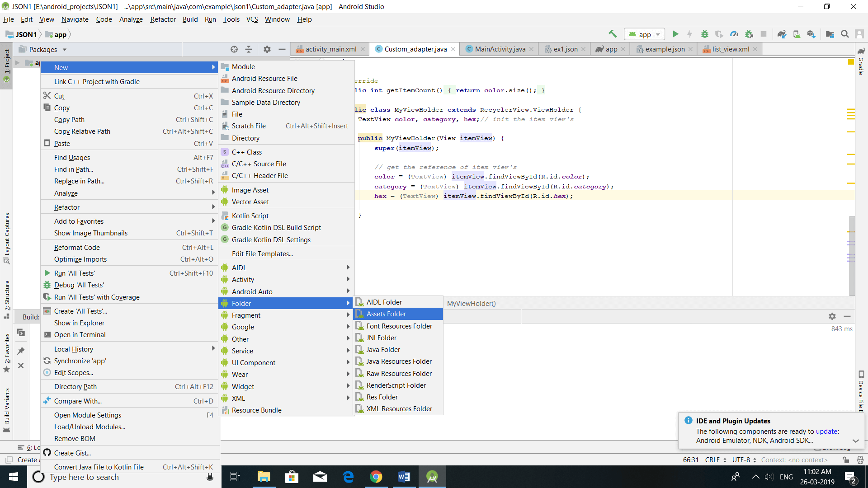The width and height of the screenshot is (868, 488).
Task: Click the Attach debugger to process icon
Action: tap(748, 34)
